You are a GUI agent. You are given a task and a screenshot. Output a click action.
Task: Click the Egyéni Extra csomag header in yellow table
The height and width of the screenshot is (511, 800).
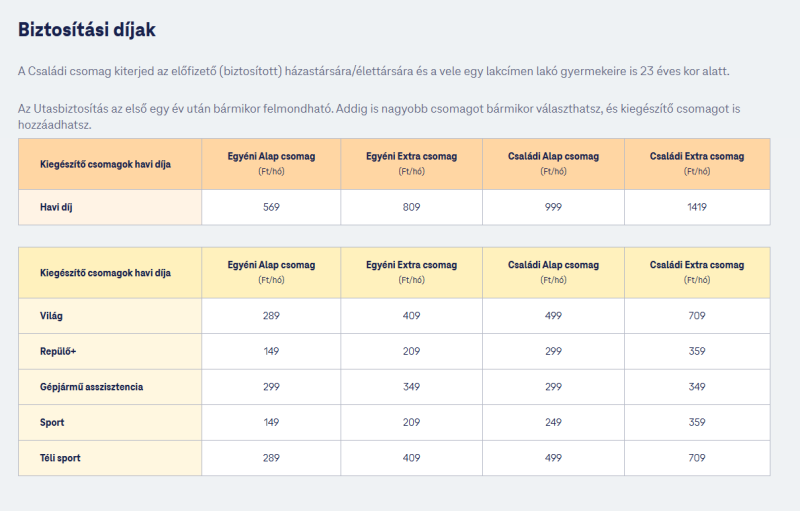coord(411,272)
